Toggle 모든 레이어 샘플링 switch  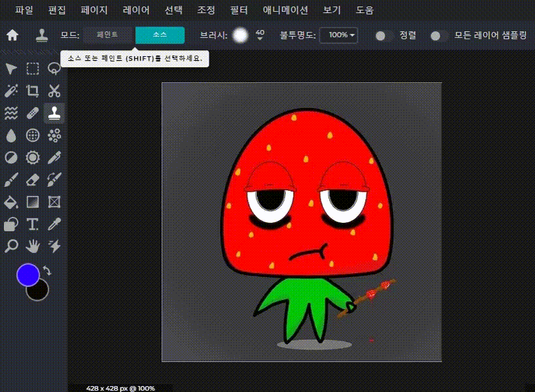point(439,35)
